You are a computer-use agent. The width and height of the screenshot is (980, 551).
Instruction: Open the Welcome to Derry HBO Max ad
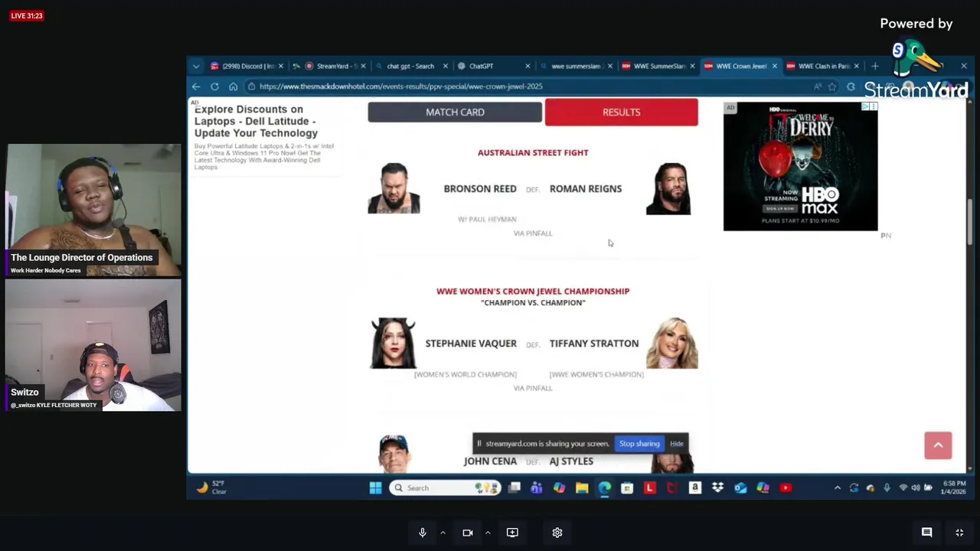(800, 166)
